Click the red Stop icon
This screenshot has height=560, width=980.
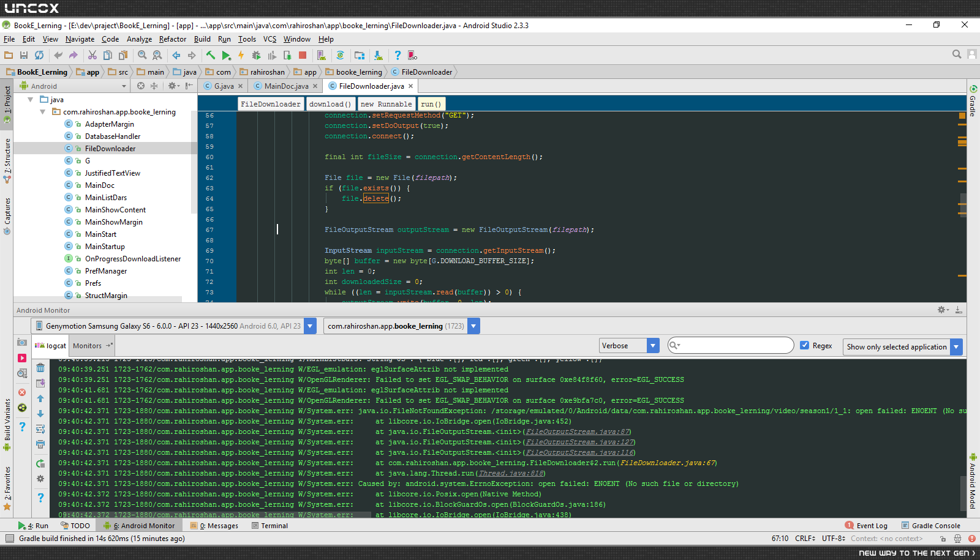point(303,55)
